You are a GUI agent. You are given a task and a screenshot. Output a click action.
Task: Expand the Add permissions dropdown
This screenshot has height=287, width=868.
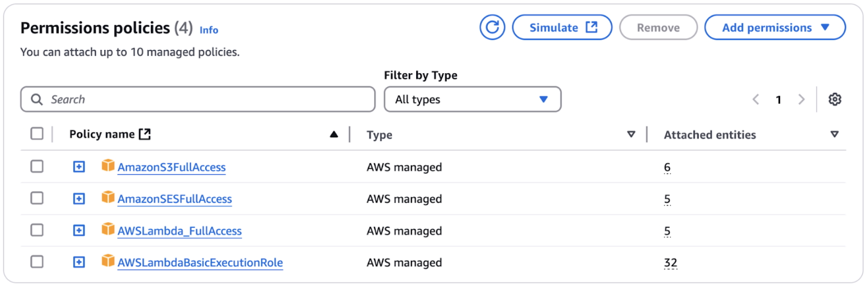point(775,28)
